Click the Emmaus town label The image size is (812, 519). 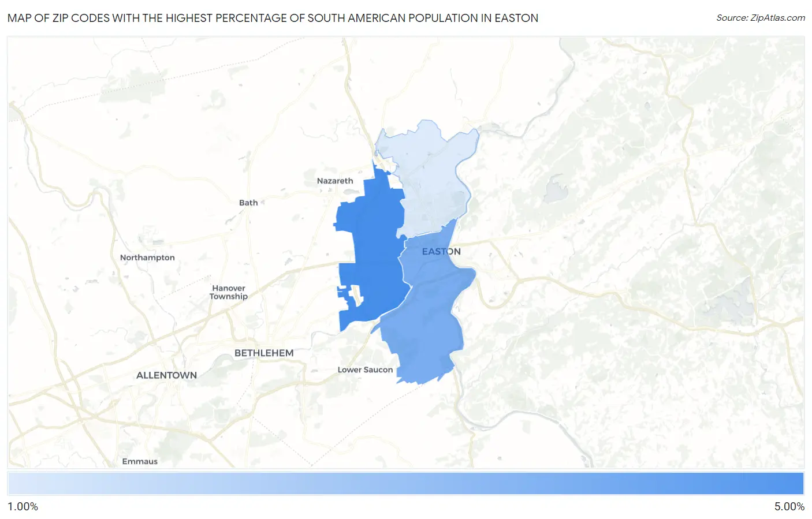pos(140,461)
